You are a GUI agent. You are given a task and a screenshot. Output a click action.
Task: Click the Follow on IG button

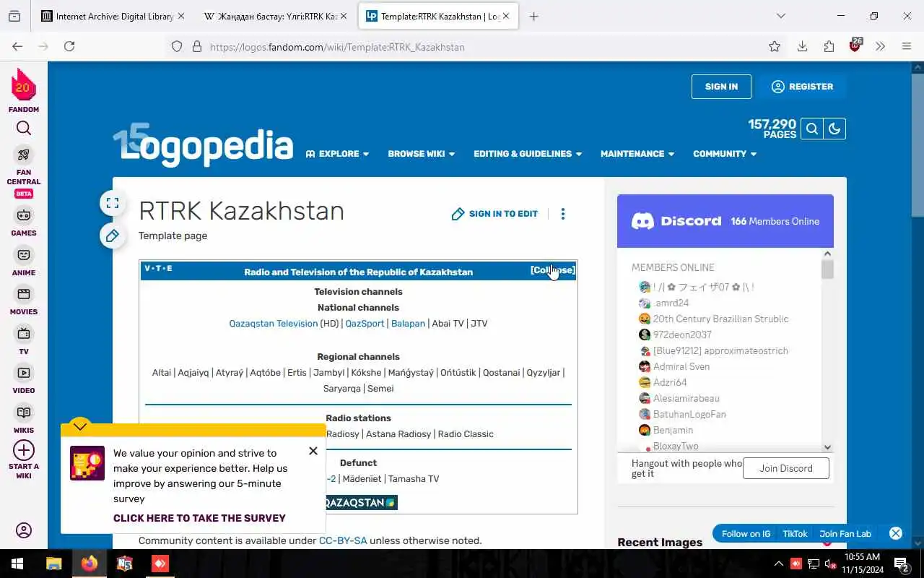746,534
